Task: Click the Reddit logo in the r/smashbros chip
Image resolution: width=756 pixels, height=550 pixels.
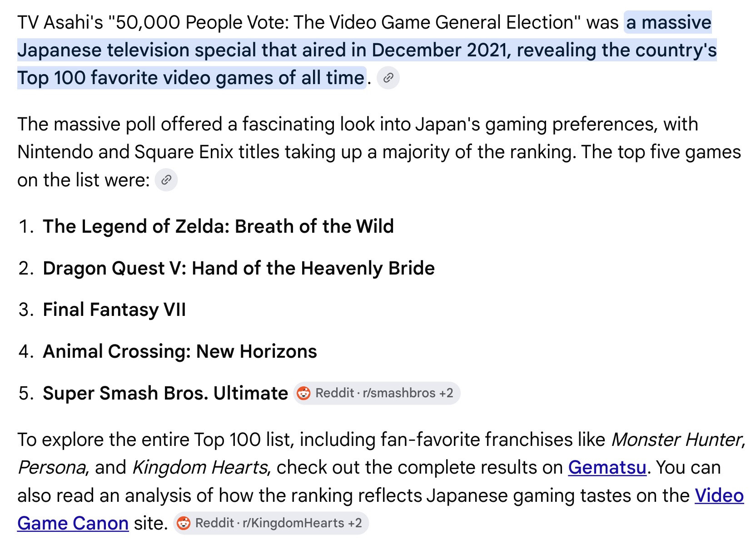Action: pyautogui.click(x=304, y=393)
